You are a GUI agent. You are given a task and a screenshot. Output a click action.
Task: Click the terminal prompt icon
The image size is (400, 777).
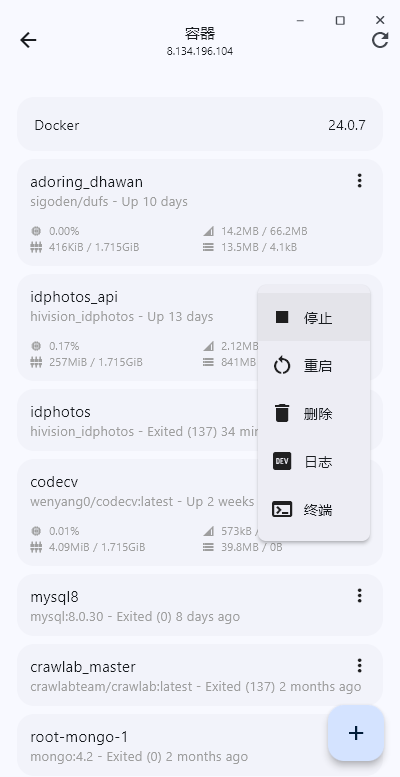pos(282,509)
